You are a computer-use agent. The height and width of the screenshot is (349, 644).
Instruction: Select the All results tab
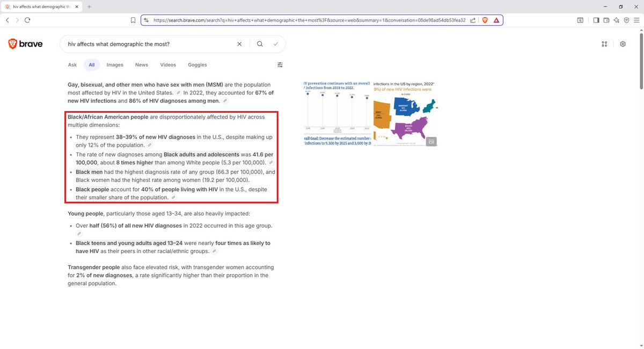[92, 65]
